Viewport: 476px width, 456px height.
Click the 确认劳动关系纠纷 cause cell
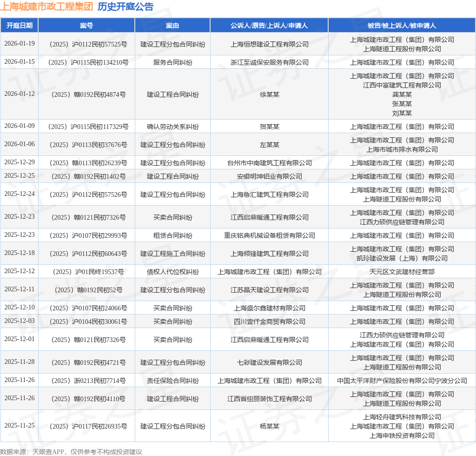pos(172,127)
